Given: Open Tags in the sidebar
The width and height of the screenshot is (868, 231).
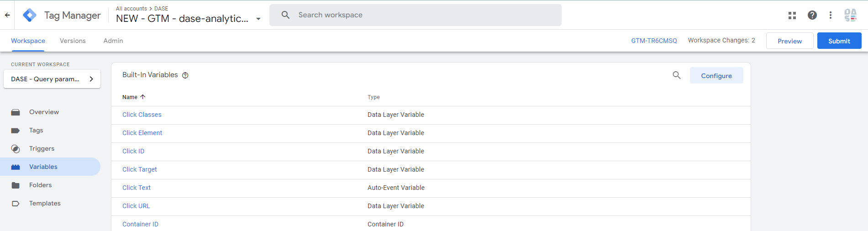Looking at the screenshot, I should click(50, 130).
